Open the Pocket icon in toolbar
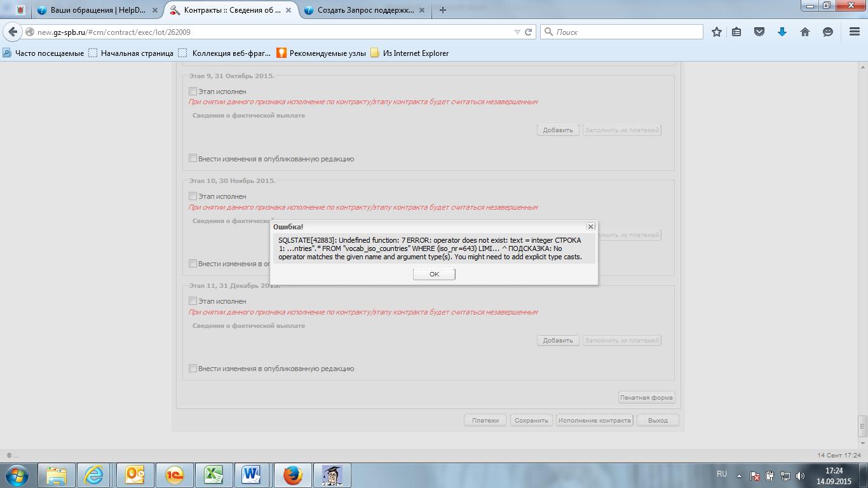Image resolution: width=868 pixels, height=488 pixels. tap(759, 32)
